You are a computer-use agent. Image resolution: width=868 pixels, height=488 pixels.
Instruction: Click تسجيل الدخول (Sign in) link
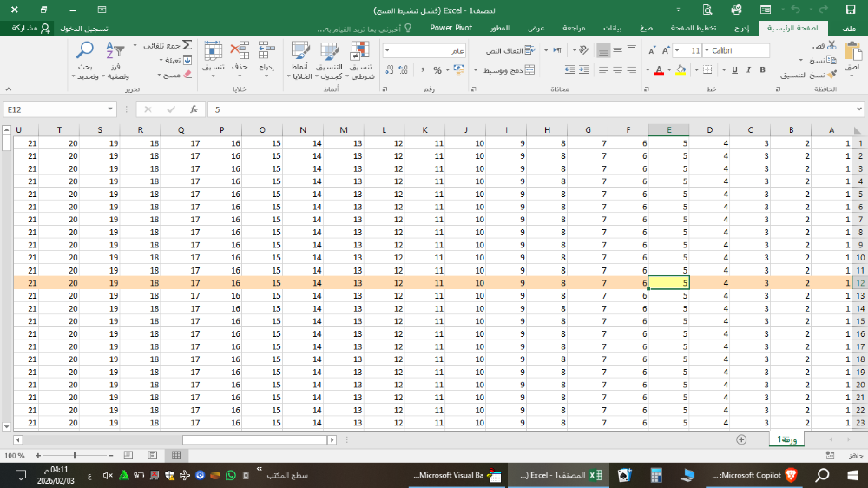[84, 28]
